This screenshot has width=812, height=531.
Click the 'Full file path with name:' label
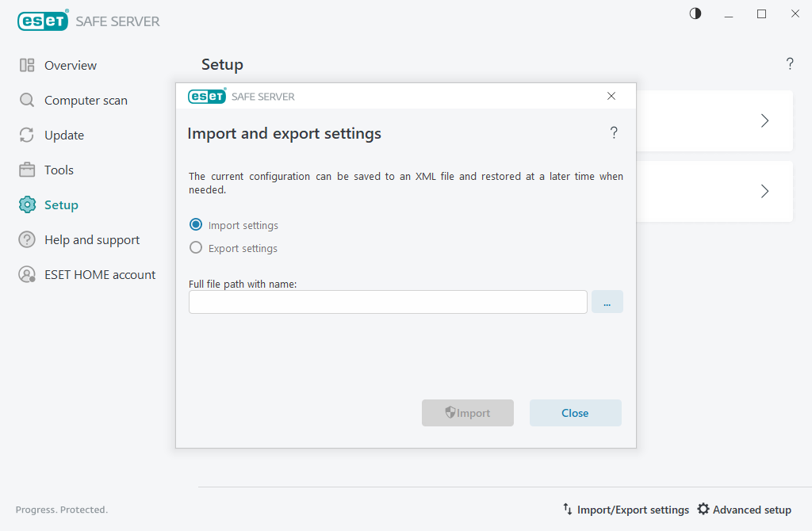pyautogui.click(x=243, y=285)
